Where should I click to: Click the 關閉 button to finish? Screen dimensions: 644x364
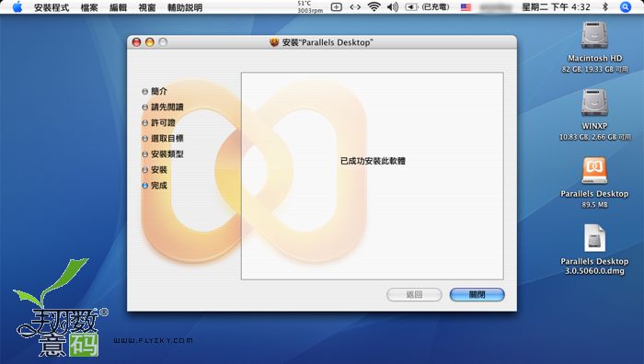[x=477, y=295]
